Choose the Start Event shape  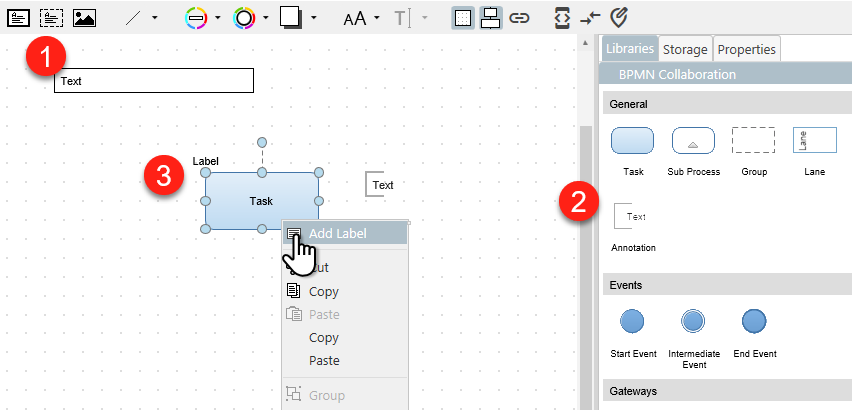pyautogui.click(x=632, y=321)
